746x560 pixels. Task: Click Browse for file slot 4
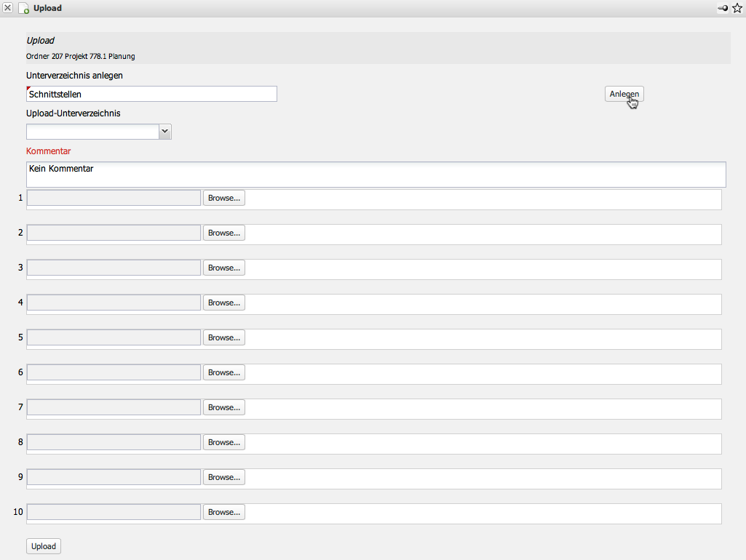[223, 303]
